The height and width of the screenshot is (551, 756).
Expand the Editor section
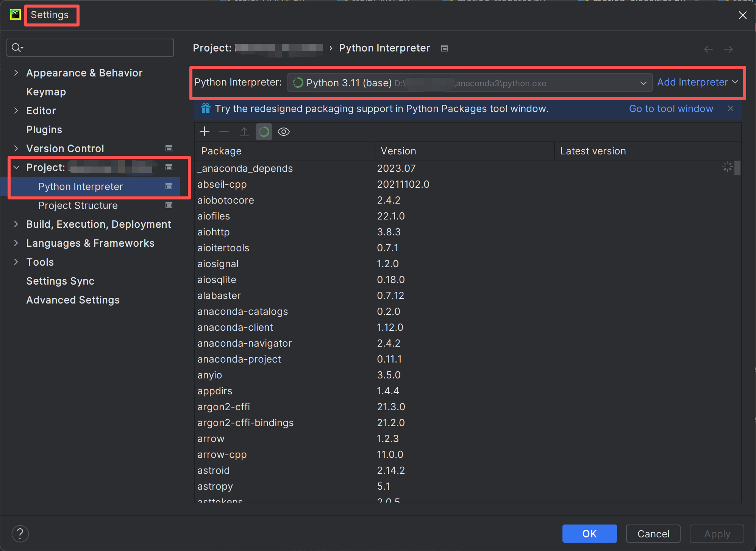tap(16, 111)
